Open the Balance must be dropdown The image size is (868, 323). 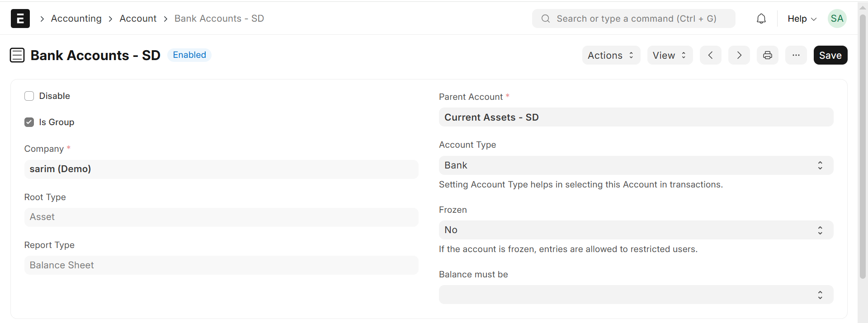(636, 295)
